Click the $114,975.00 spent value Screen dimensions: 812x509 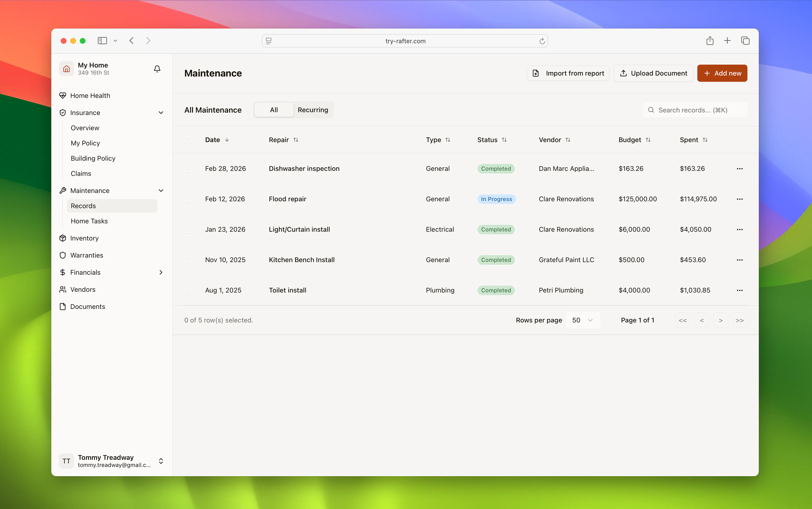coord(698,199)
